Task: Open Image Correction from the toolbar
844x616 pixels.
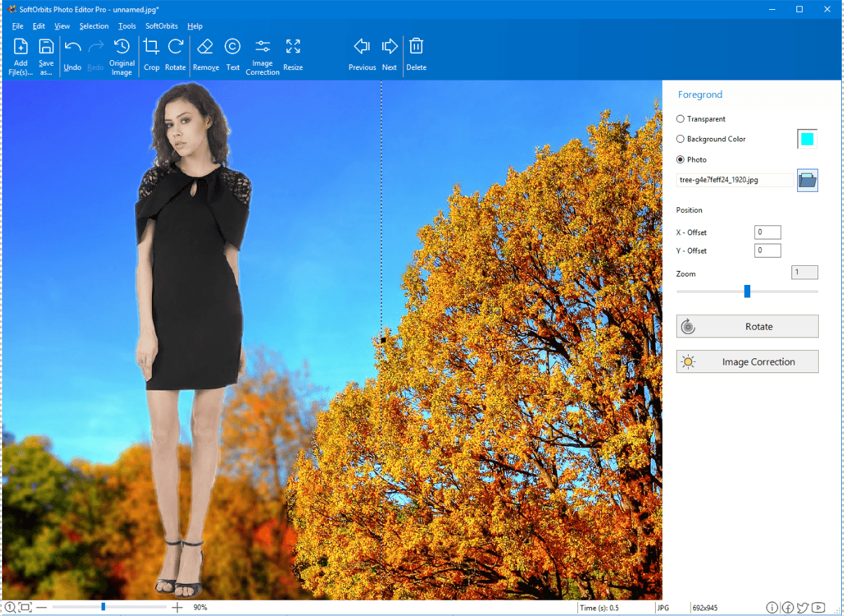Action: 262,53
